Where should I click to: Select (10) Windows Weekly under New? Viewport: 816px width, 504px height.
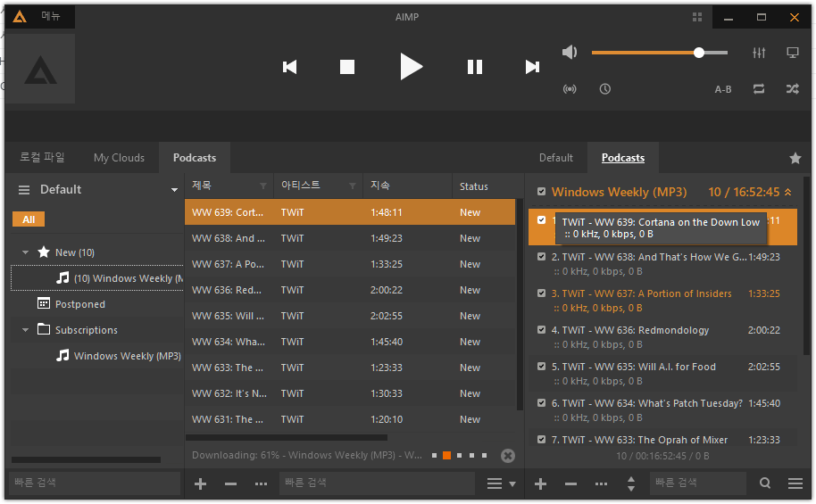point(98,278)
